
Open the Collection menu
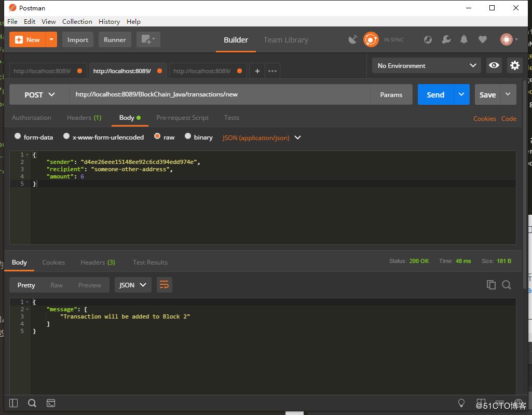(77, 21)
